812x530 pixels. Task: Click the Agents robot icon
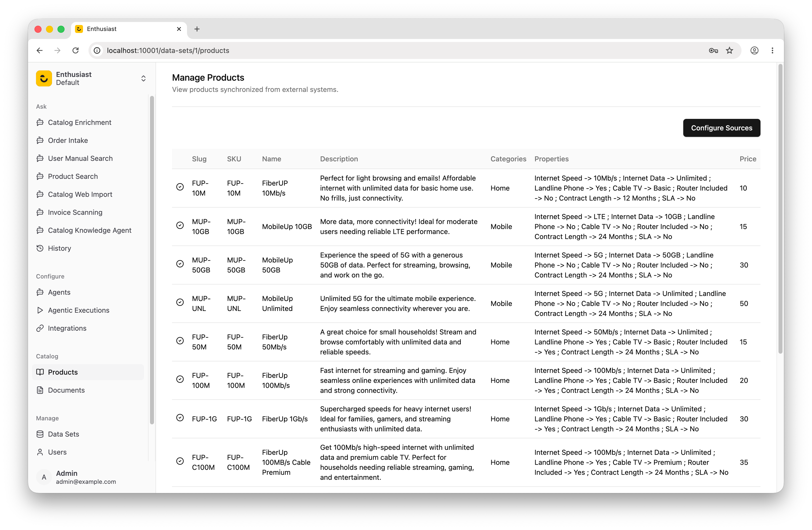[x=40, y=292]
